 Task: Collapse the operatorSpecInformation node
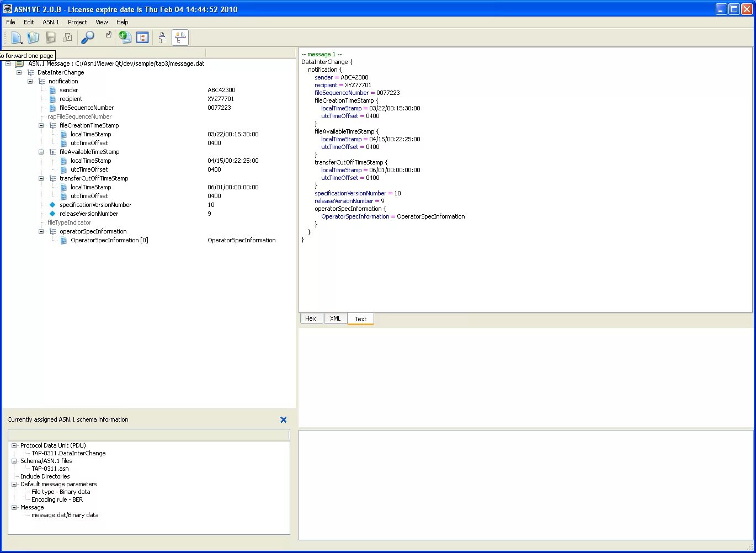41,231
